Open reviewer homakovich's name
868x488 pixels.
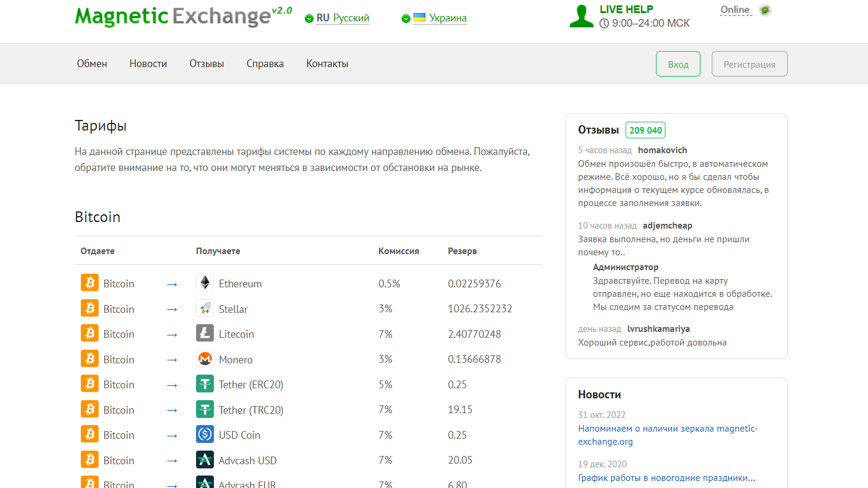tap(662, 150)
